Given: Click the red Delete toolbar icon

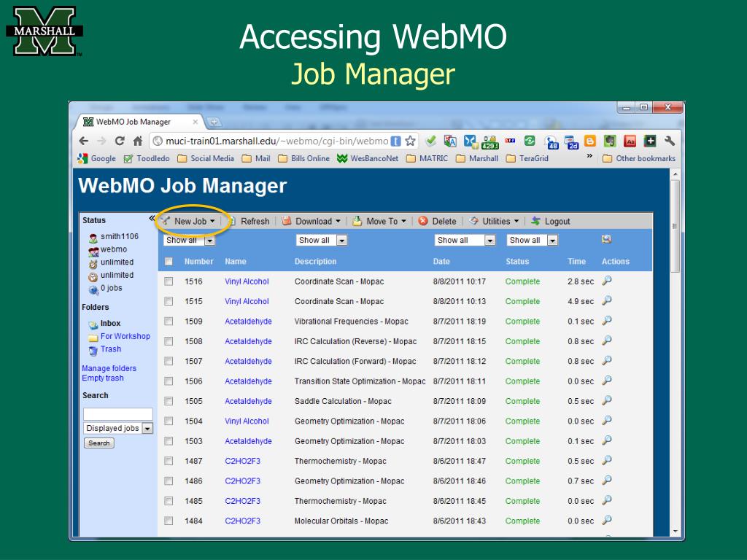Looking at the screenshot, I should 423,221.
